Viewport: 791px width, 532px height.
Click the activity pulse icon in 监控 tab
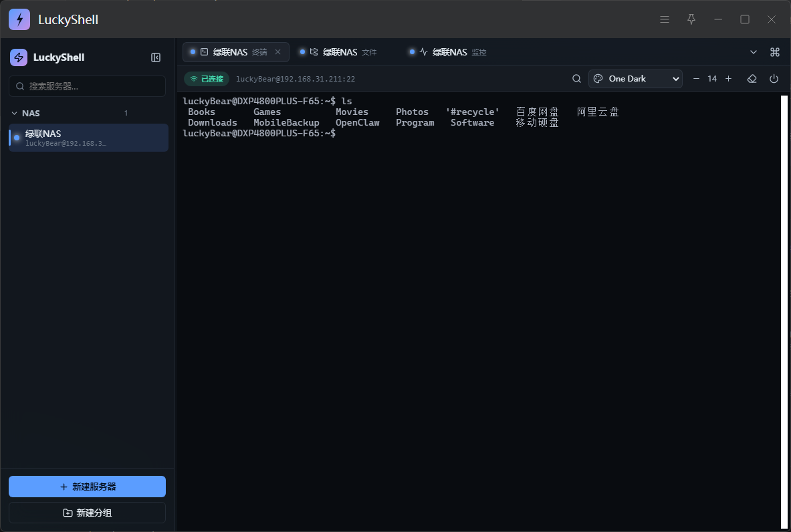(x=424, y=52)
